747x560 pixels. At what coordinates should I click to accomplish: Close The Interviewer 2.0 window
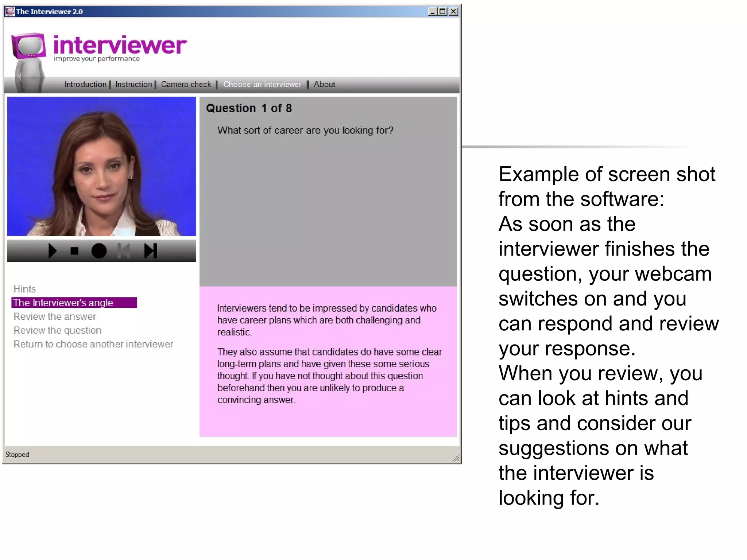[x=453, y=11]
